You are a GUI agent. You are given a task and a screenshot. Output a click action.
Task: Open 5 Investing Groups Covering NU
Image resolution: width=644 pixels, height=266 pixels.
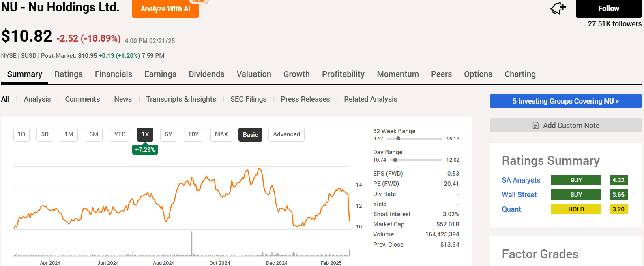(x=566, y=101)
